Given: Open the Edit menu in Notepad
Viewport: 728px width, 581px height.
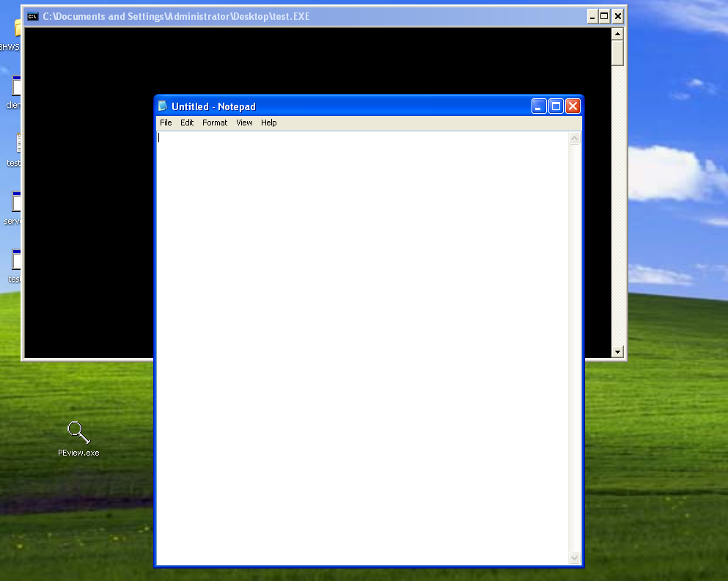Looking at the screenshot, I should tap(187, 123).
